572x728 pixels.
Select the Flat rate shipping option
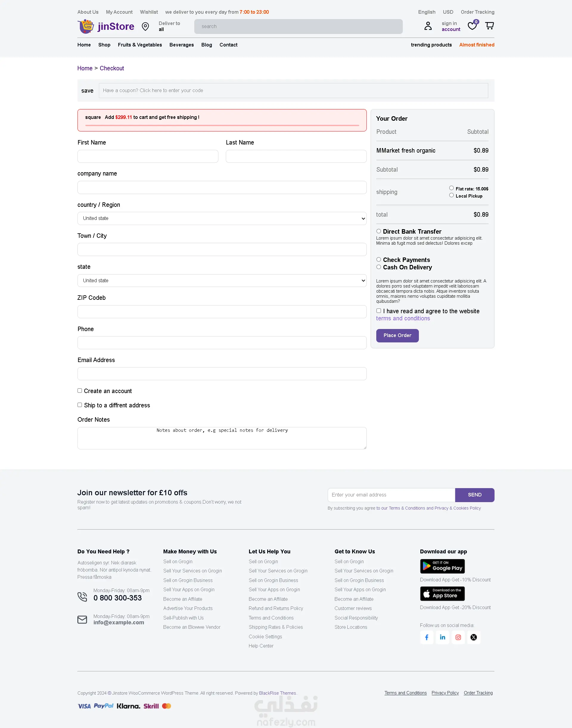[x=451, y=188]
